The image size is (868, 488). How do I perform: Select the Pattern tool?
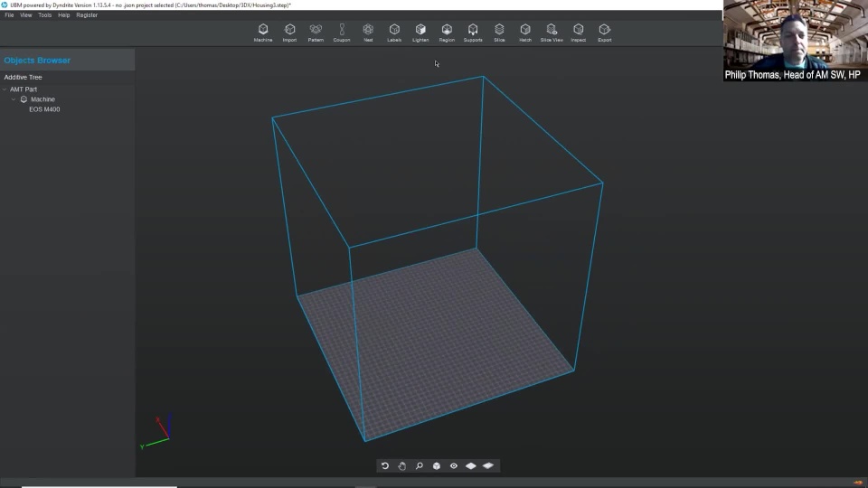click(316, 33)
